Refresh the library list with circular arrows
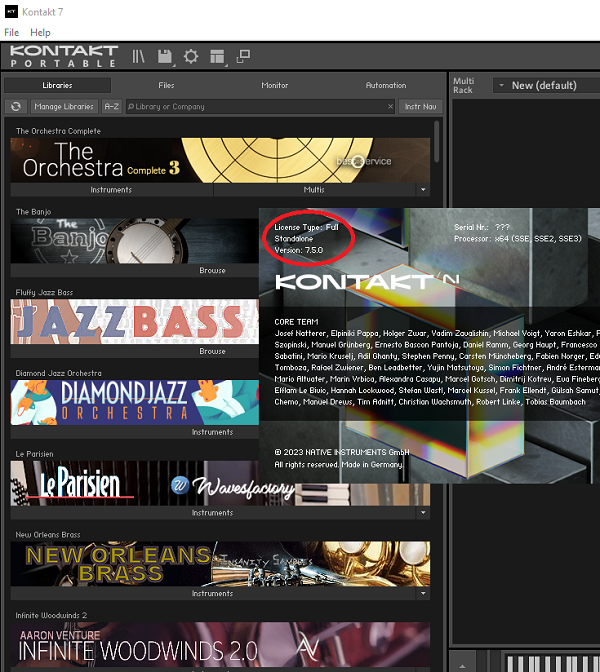 16,106
